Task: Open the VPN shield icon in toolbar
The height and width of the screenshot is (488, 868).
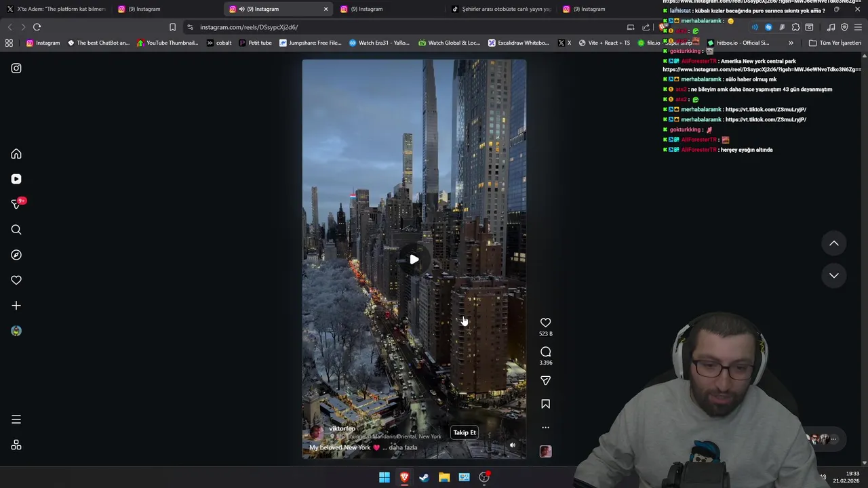Action: [x=844, y=27]
